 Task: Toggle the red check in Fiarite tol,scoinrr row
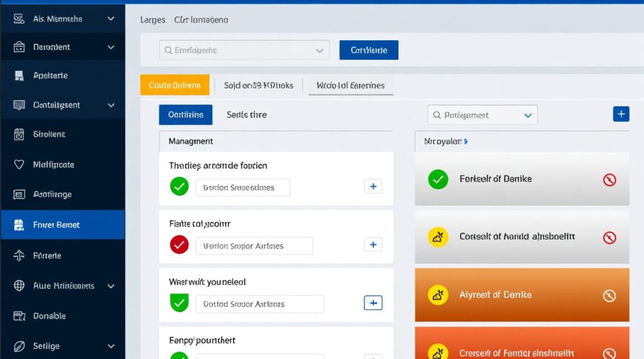(x=179, y=245)
